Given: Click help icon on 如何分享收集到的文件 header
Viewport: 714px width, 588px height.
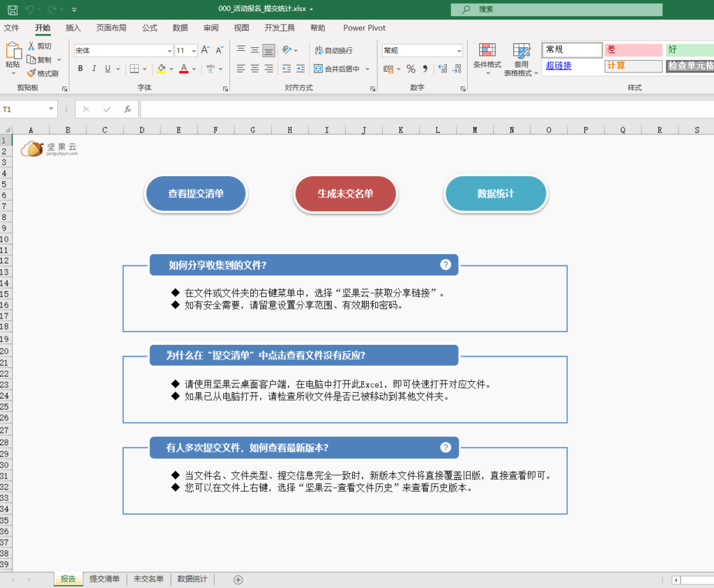Looking at the screenshot, I should click(446, 265).
